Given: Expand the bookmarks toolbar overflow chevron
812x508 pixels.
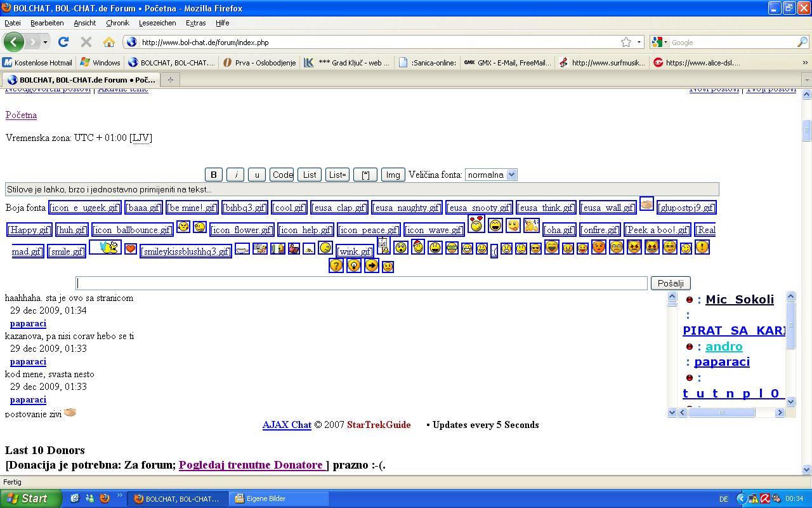Looking at the screenshot, I should [x=806, y=63].
